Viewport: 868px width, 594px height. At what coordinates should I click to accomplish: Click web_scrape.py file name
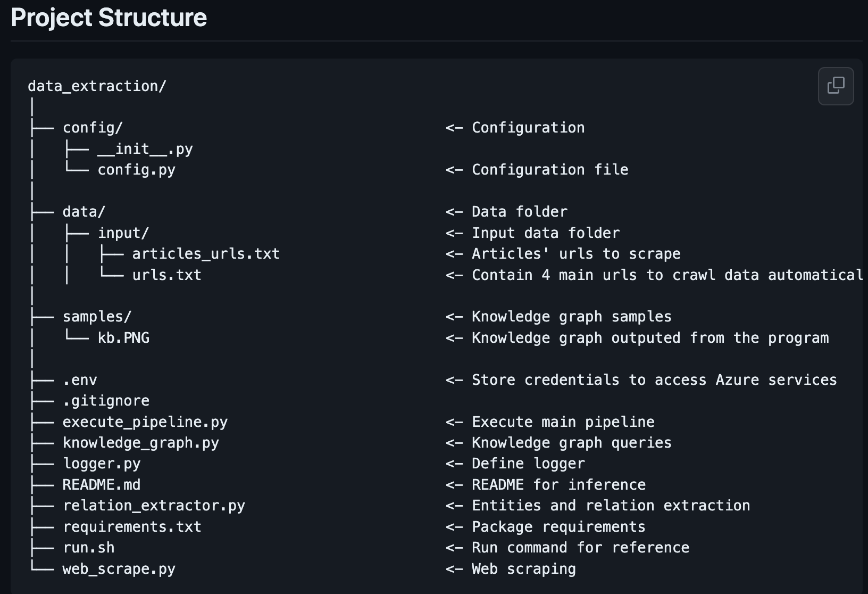(x=119, y=569)
